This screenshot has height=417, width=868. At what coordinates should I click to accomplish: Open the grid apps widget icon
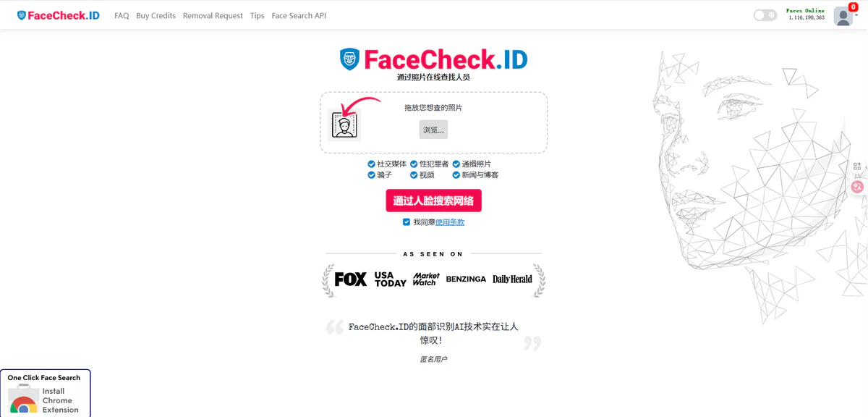[x=857, y=166]
